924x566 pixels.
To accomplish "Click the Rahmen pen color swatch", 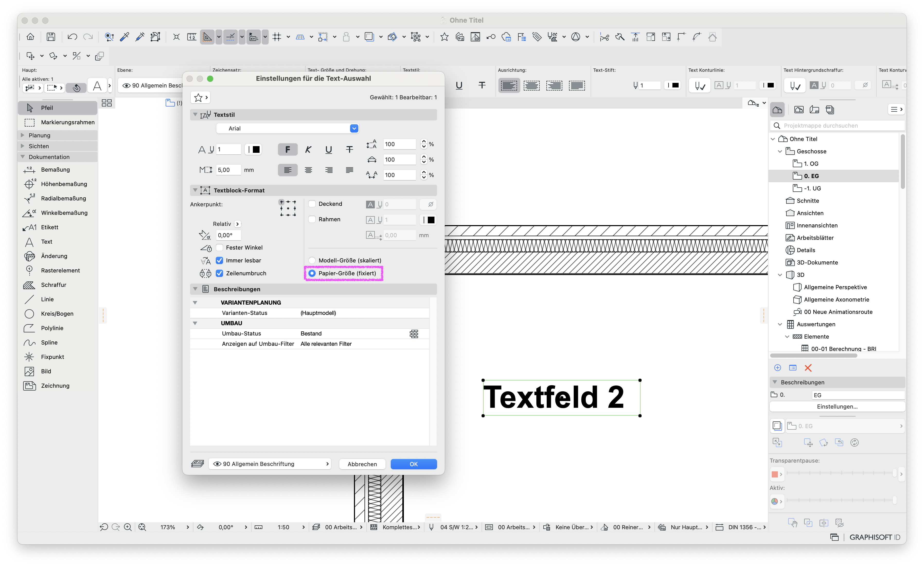I will pos(428,220).
